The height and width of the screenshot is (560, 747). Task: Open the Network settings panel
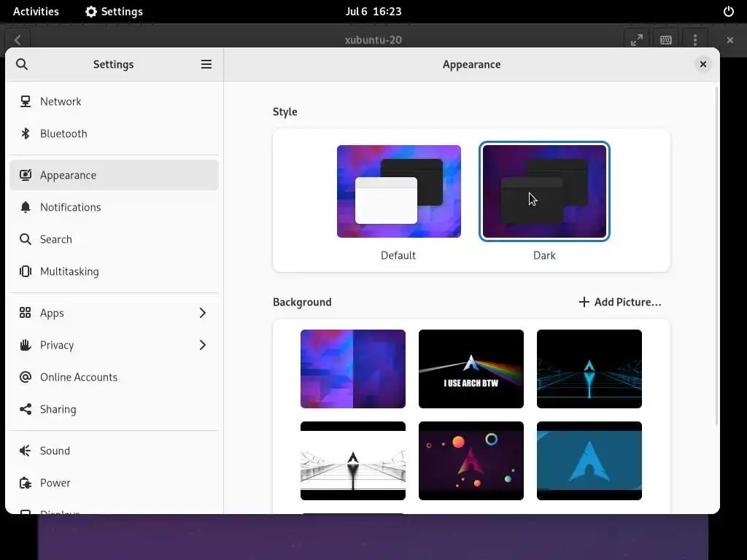point(115,101)
